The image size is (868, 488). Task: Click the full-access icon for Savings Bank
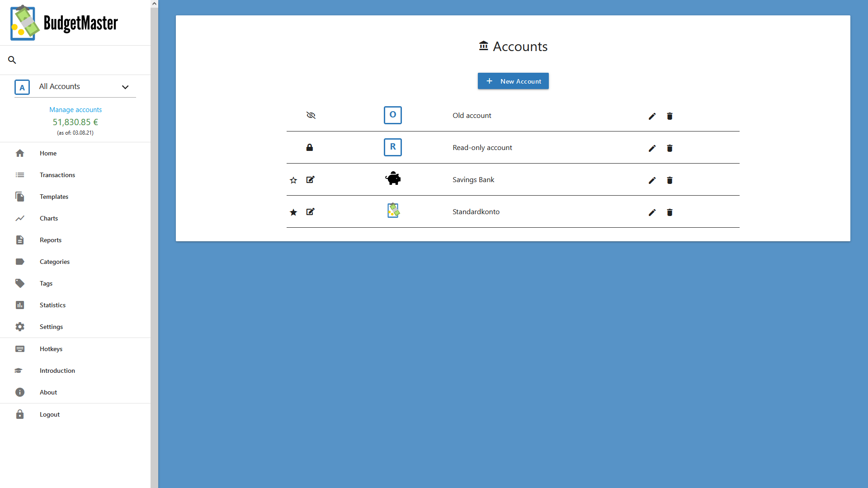311,179
